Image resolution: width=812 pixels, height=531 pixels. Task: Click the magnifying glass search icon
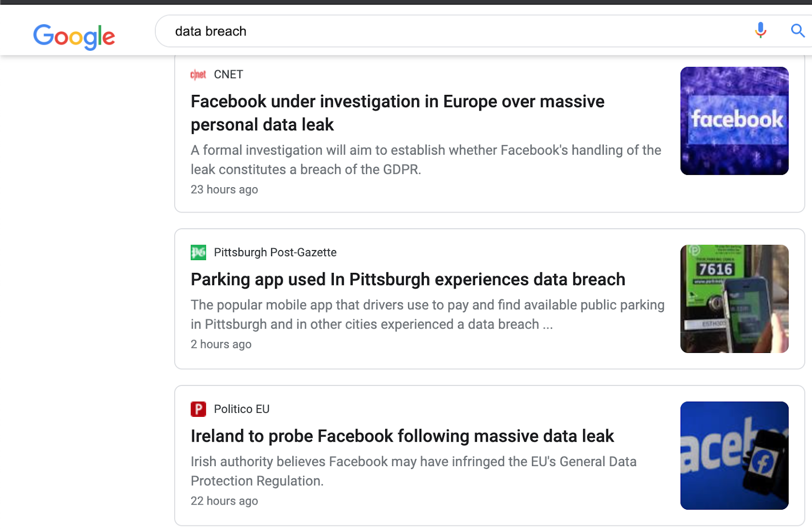coord(797,31)
